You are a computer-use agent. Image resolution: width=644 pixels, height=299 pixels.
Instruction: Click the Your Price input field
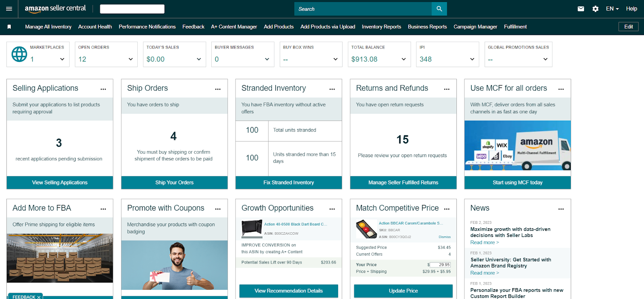pyautogui.click(x=440, y=265)
